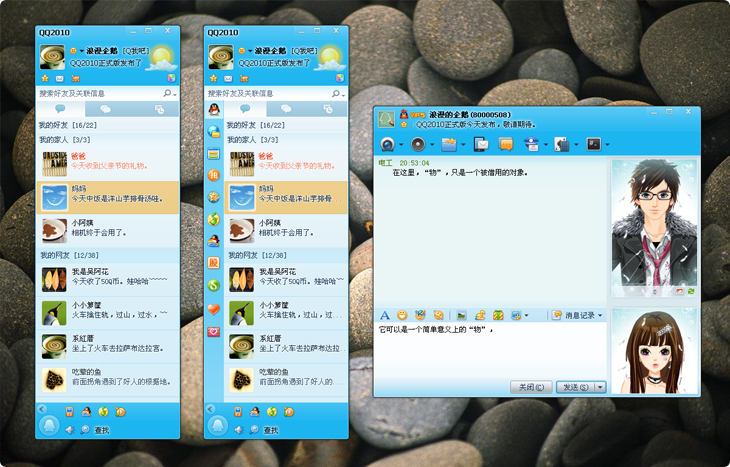Select contact 小阿姨 in the middle QQ2010 window
730x467 pixels.
pyautogui.click(x=286, y=230)
